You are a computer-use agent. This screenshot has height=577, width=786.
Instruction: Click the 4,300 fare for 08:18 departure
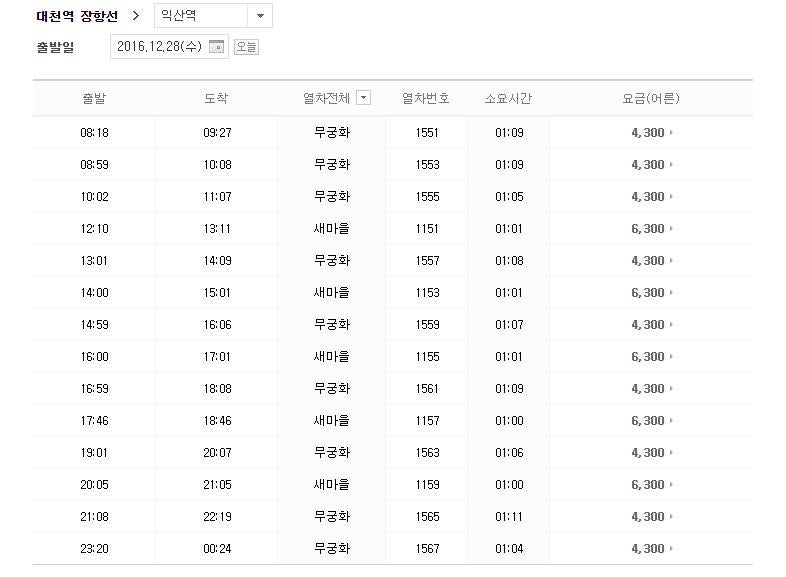[648, 133]
